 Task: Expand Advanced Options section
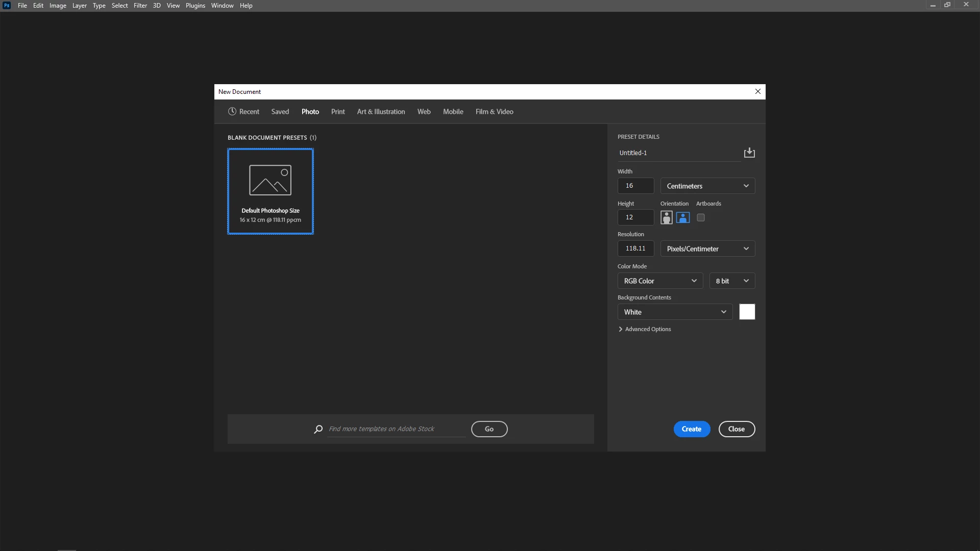click(644, 329)
